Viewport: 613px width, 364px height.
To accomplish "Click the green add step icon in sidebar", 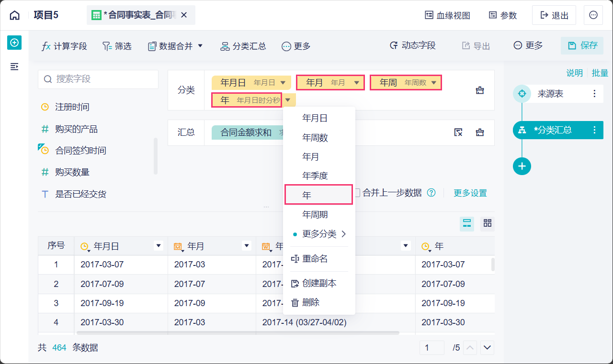I will (x=14, y=43).
